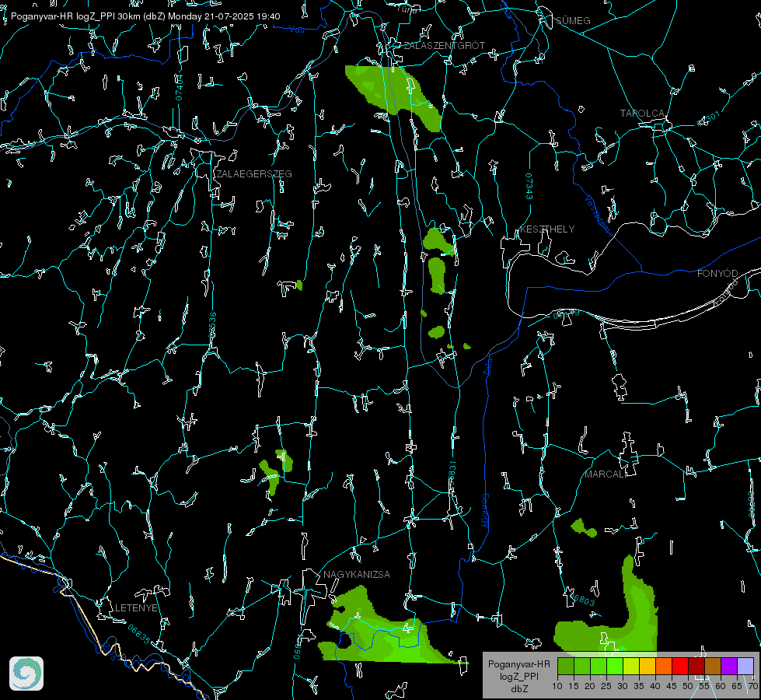Click the ZALASZENTGRÓT city label
Viewport: 761px width, 700px height.
click(444, 46)
